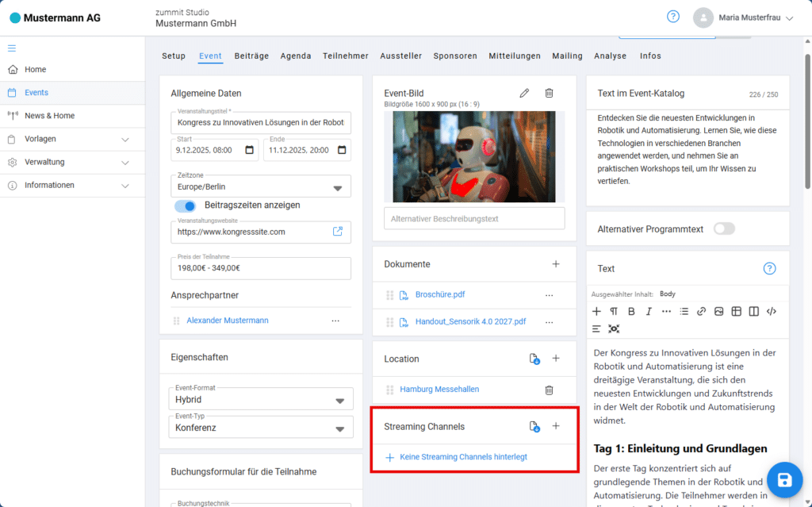Toggle bold formatting in the text editor
Image resolution: width=812 pixels, height=507 pixels.
631,311
